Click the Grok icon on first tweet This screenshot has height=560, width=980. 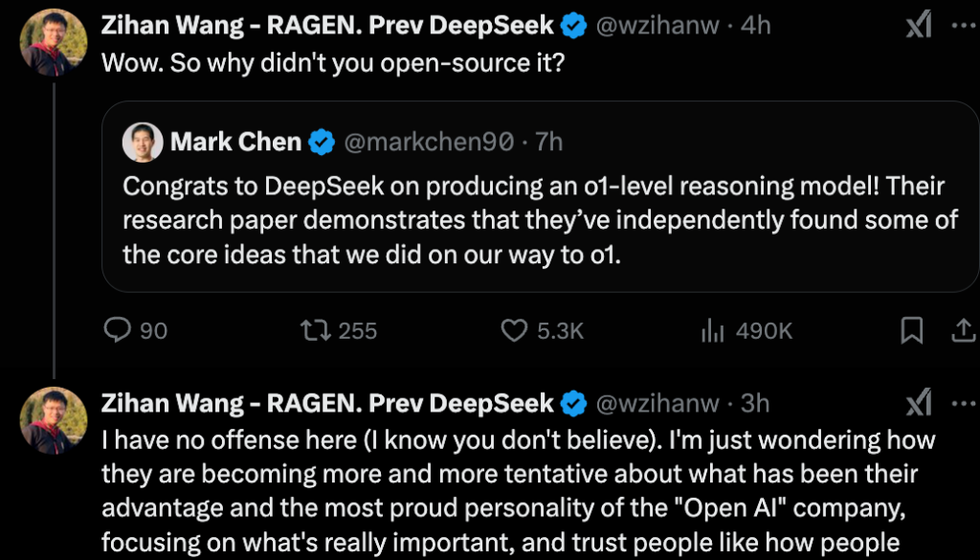click(x=918, y=27)
